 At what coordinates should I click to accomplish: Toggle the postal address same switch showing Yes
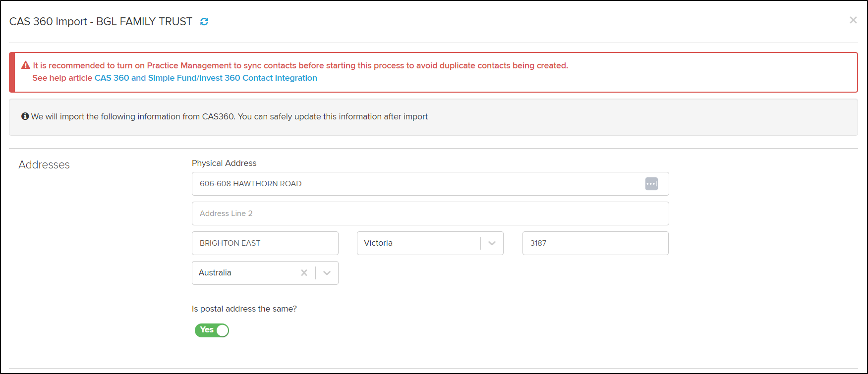[212, 330]
